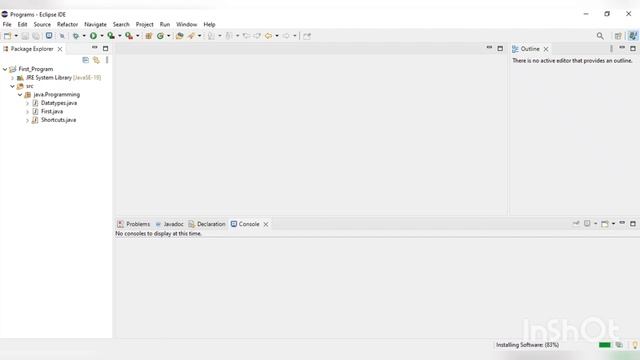The width and height of the screenshot is (640, 360).
Task: Open the Source menu
Action: coord(42,24)
